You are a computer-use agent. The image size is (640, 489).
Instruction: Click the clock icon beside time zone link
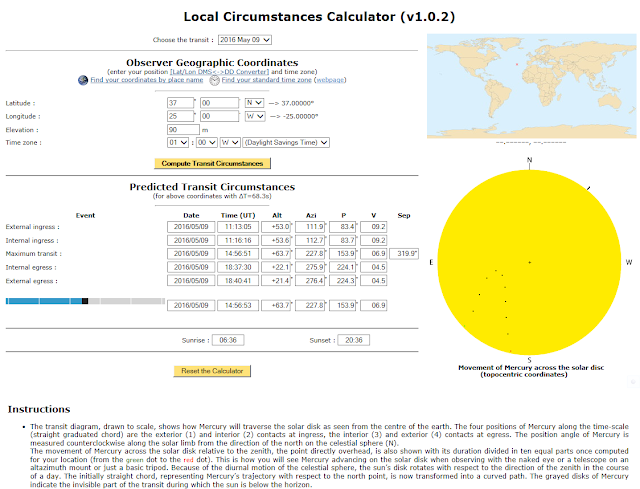215,80
